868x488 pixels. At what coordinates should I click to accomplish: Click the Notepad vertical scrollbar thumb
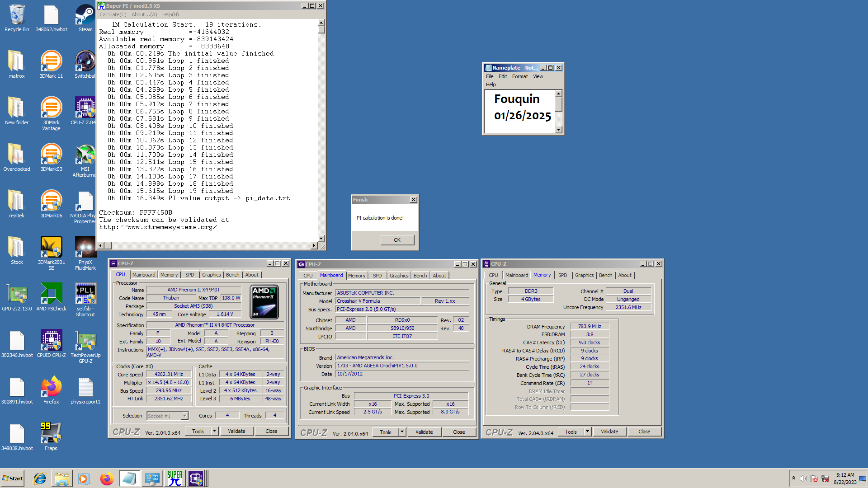pyautogui.click(x=559, y=104)
